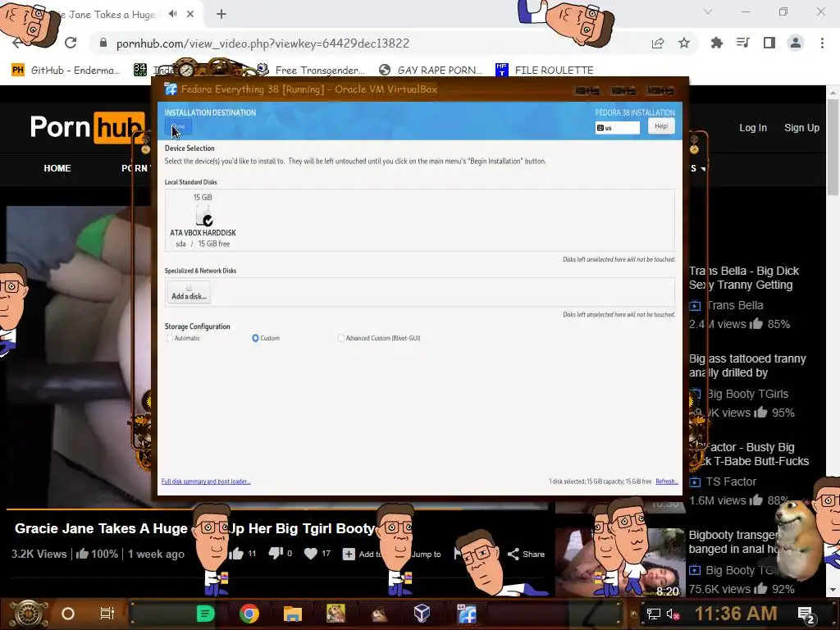Image resolution: width=840 pixels, height=630 pixels.
Task: Open Task View on the taskbar
Action: 107,614
